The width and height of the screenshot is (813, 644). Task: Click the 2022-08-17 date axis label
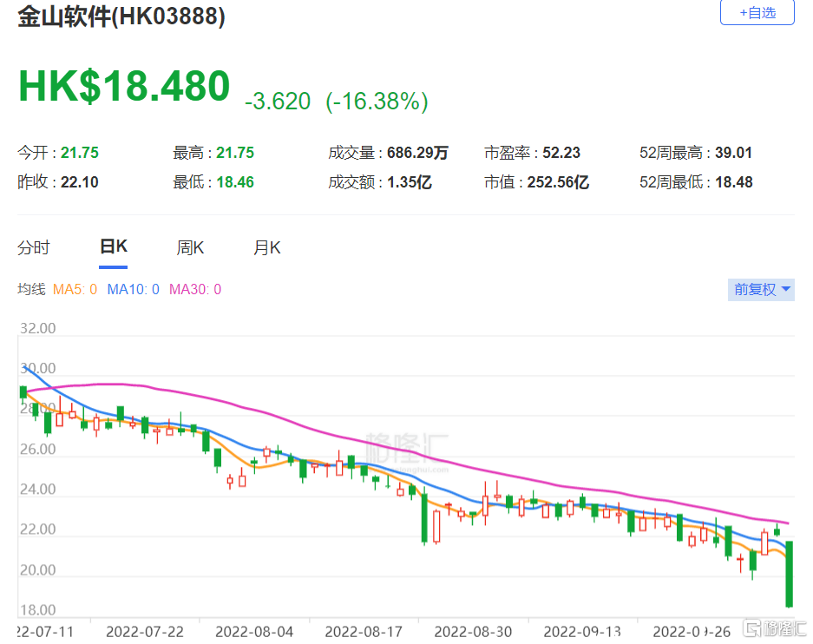(x=364, y=632)
